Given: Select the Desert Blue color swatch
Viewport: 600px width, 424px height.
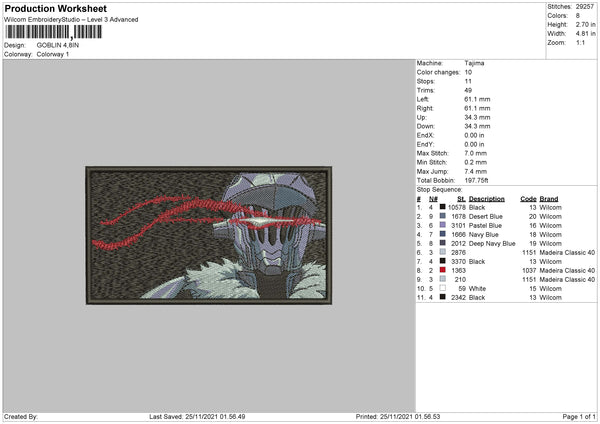Looking at the screenshot, I should point(442,216).
